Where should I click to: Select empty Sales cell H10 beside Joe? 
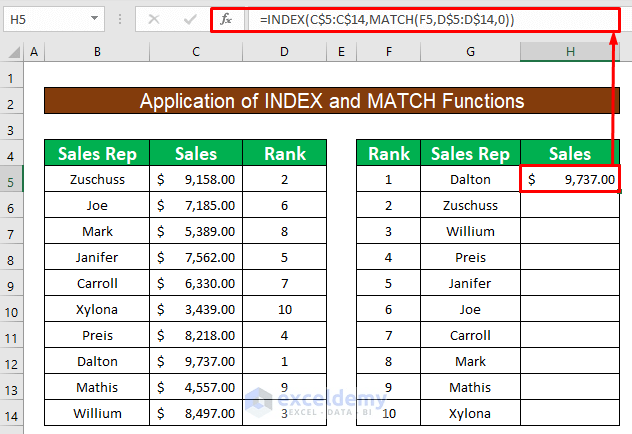pos(570,309)
